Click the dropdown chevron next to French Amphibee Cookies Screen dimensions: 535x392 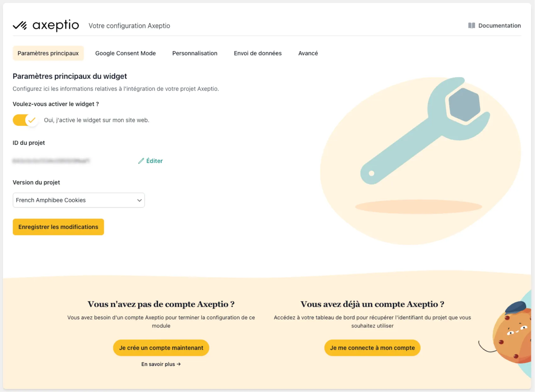[x=139, y=200]
